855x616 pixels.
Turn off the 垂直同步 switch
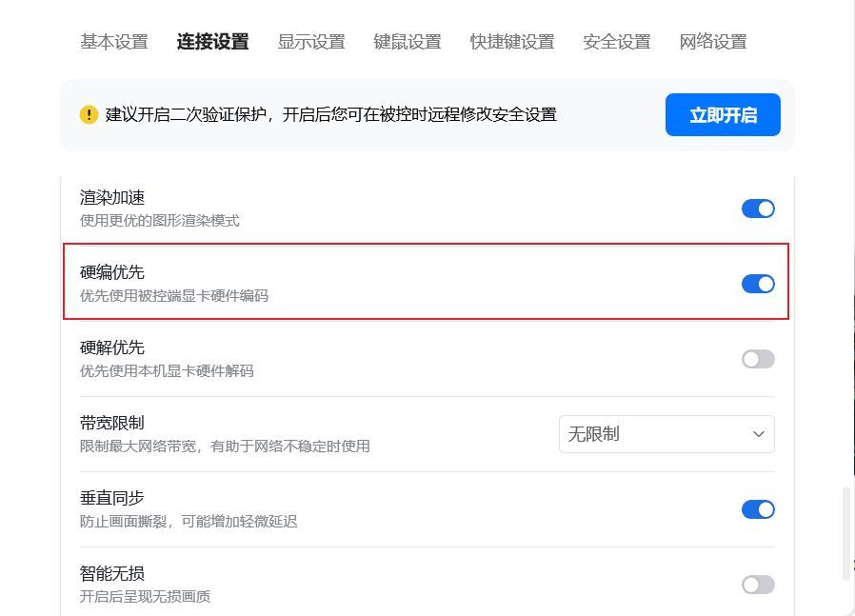click(758, 509)
